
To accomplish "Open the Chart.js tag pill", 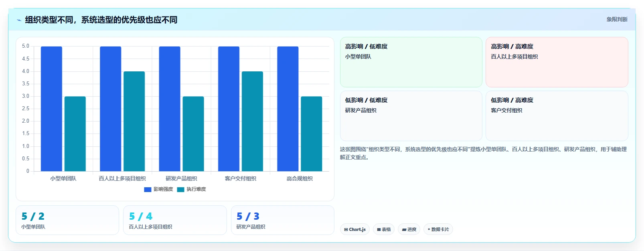I will [x=355, y=229].
